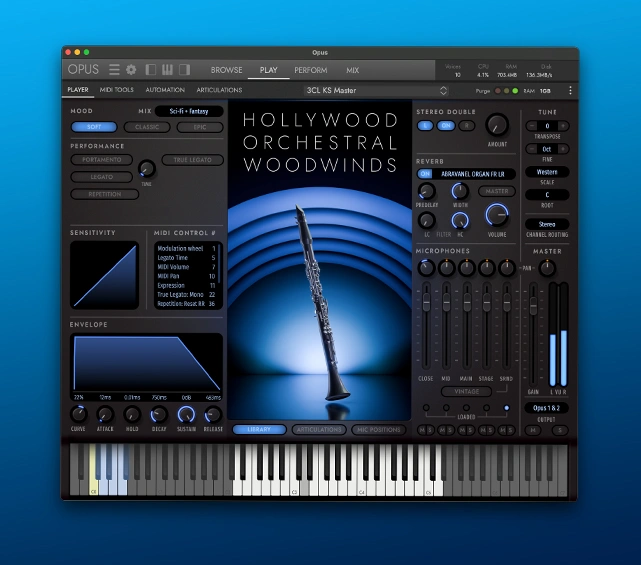Adjust the reverb HC filter knob
Screen dimensions: 641x565
[460, 221]
